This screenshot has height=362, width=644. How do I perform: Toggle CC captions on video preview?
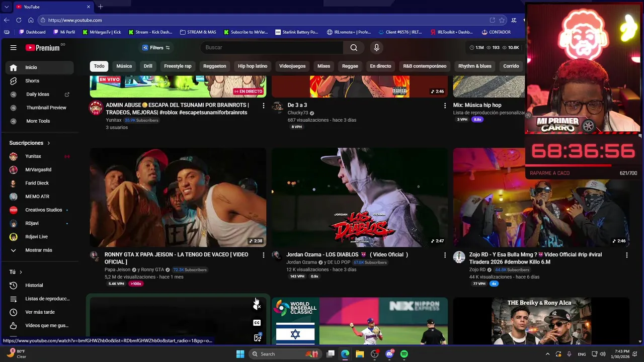pos(257,323)
